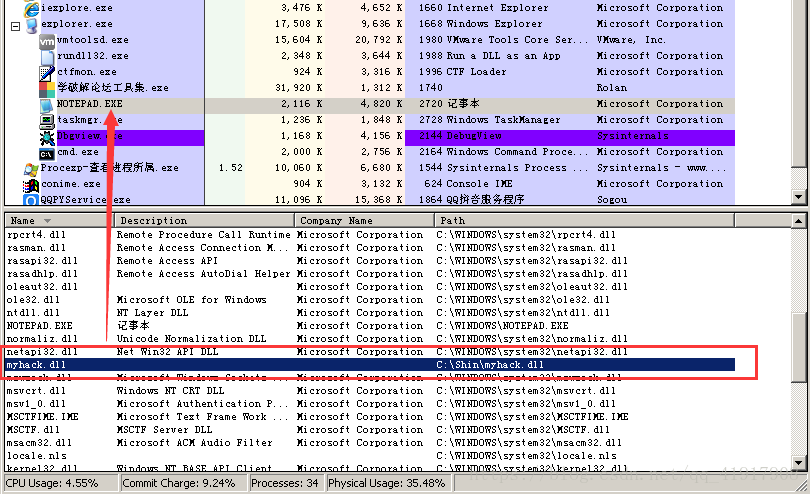810x494 pixels.
Task: Select the normaliz.dll row
Action: [x=369, y=339]
